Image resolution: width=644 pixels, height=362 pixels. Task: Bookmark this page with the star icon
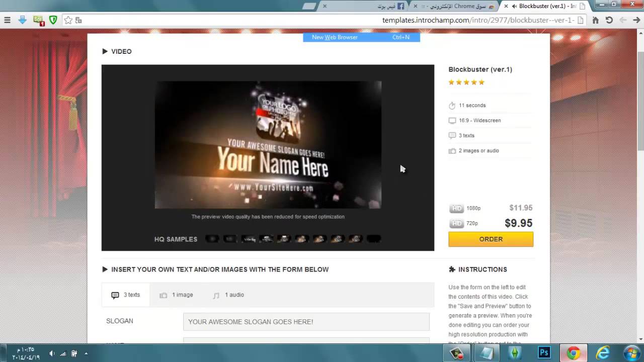(68, 20)
